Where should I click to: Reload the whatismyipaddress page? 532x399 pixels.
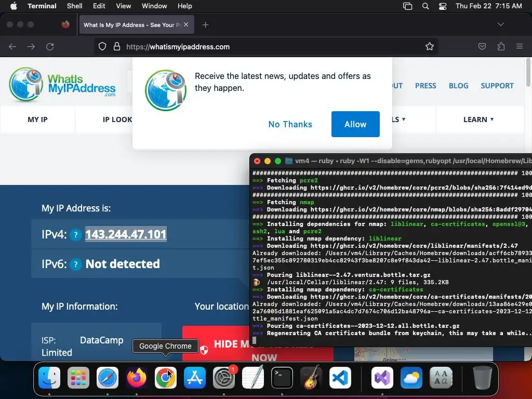pyautogui.click(x=50, y=46)
